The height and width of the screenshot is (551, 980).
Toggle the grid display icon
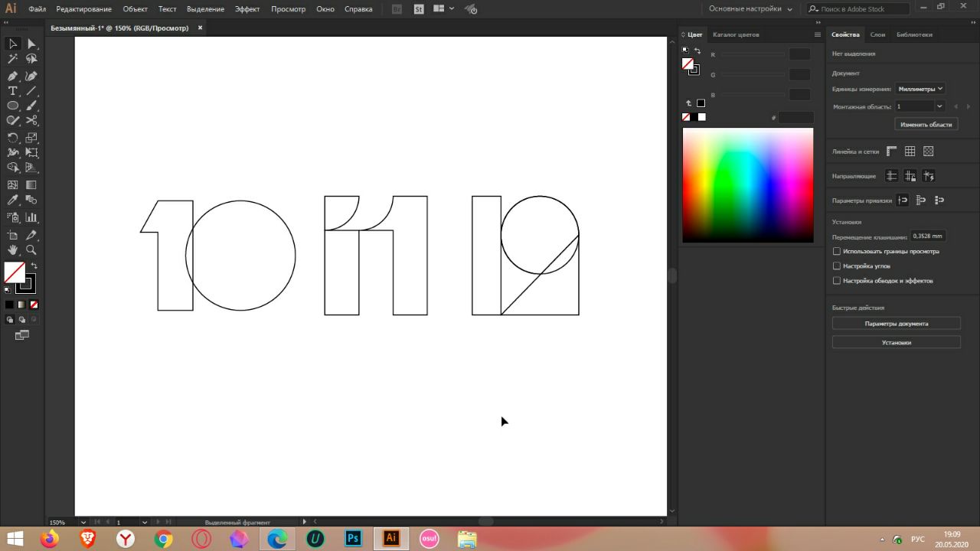pyautogui.click(x=910, y=152)
